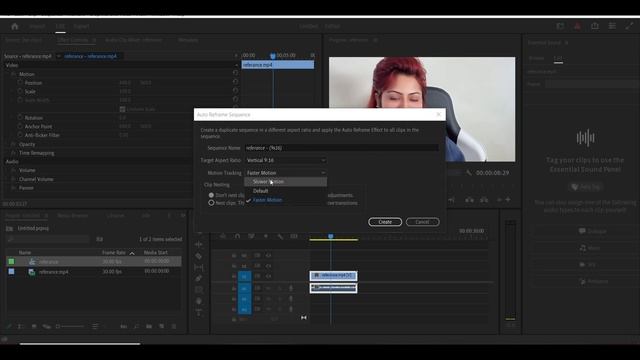Select the Pen tool
The image size is (640, 360).
199,278
